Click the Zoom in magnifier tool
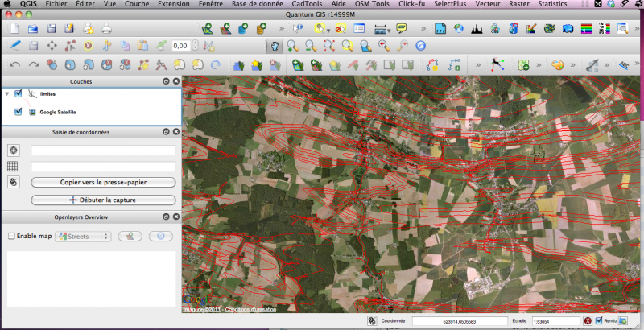Screen dimensions: 644x330 [x=293, y=46]
